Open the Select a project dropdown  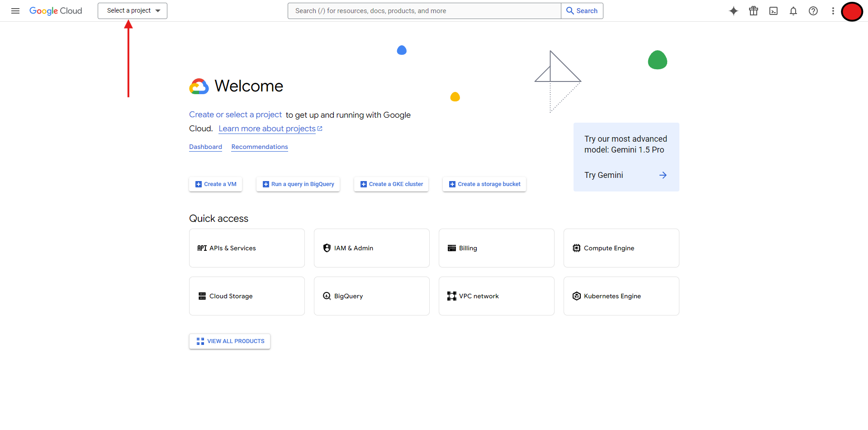coord(133,11)
